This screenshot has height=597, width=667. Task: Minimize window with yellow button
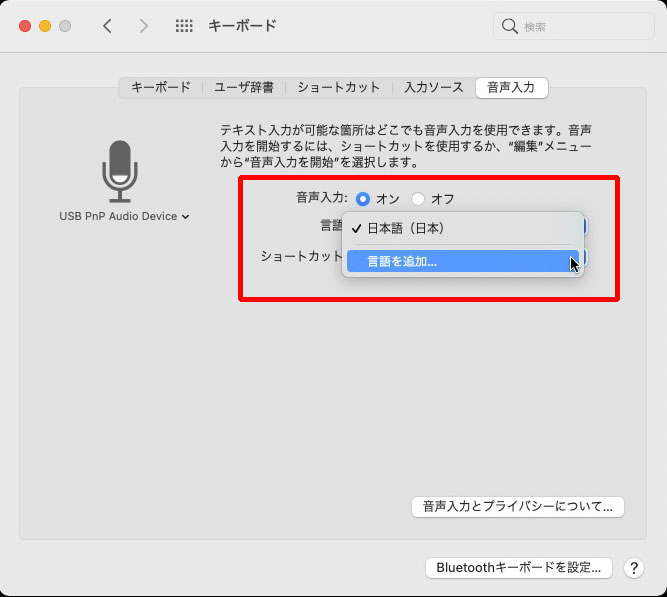45,26
